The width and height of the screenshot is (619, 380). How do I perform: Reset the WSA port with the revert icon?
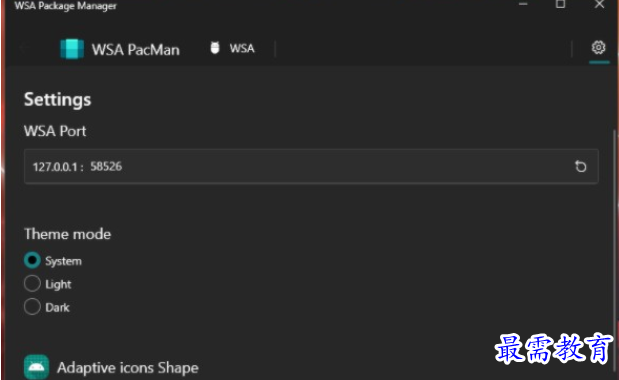click(x=580, y=167)
